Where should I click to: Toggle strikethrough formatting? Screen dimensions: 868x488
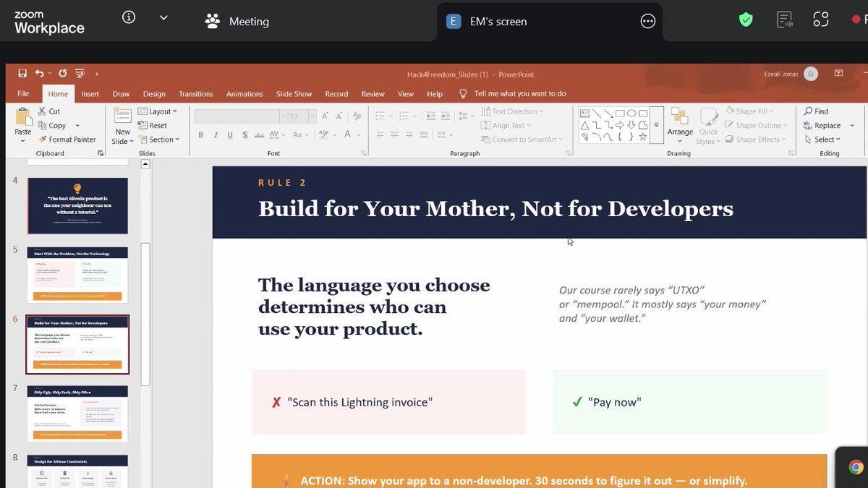pyautogui.click(x=260, y=135)
